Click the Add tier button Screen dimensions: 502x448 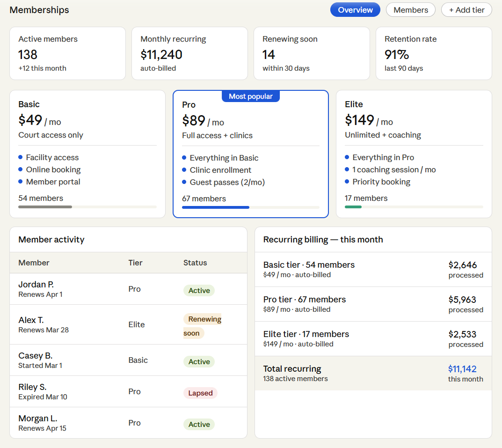[x=466, y=10]
